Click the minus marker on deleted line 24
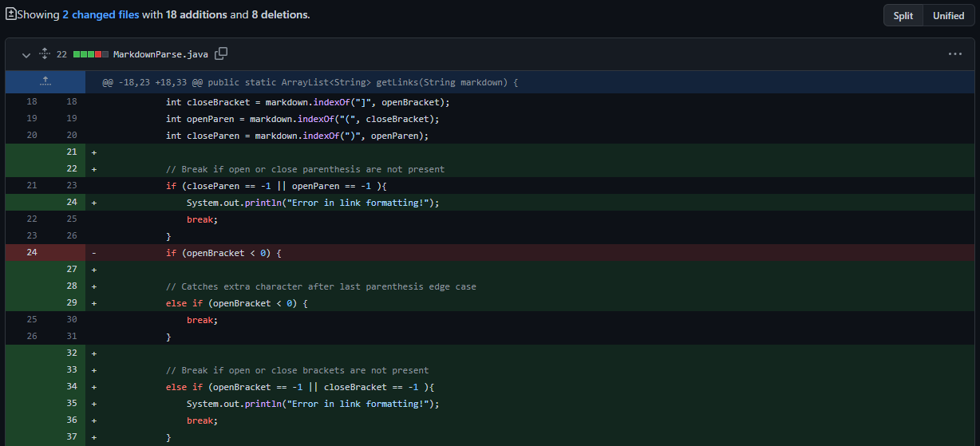980x446 pixels. click(x=94, y=253)
